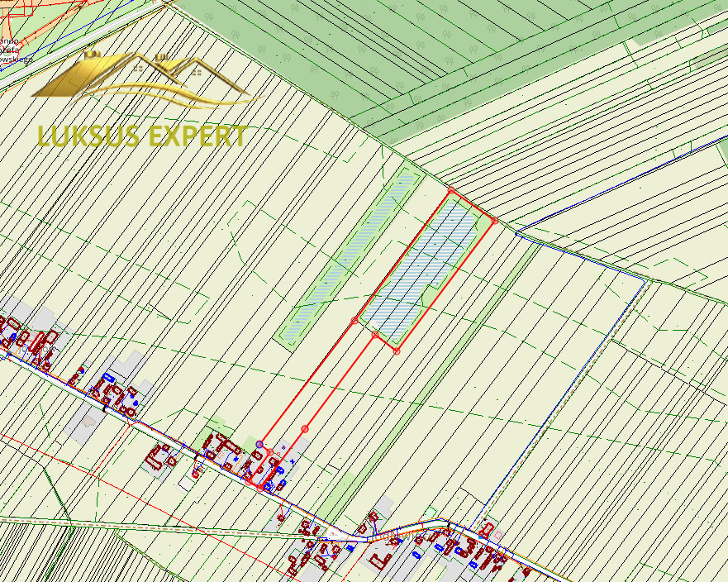Click the road junction label at the bottom center
Screen dimensions: 728x582
click(393, 536)
